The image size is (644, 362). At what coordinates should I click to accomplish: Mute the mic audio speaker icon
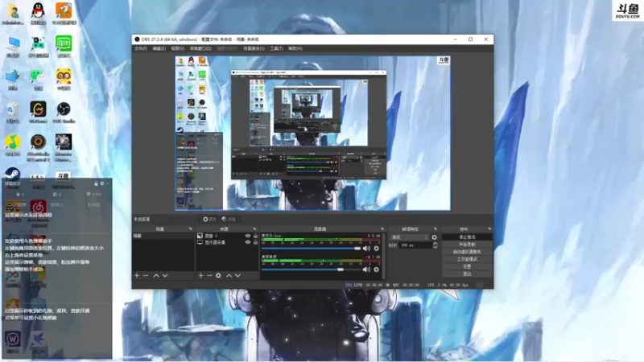point(366,249)
